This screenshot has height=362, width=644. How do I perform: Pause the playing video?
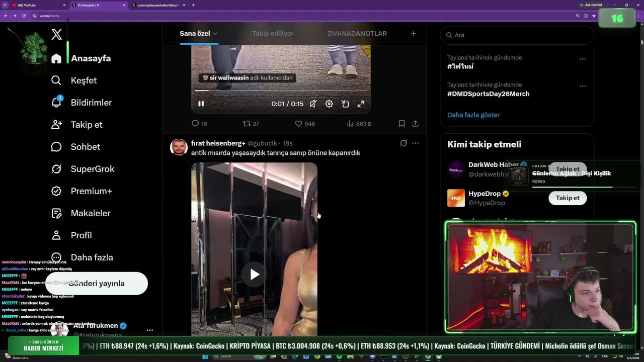click(x=201, y=104)
